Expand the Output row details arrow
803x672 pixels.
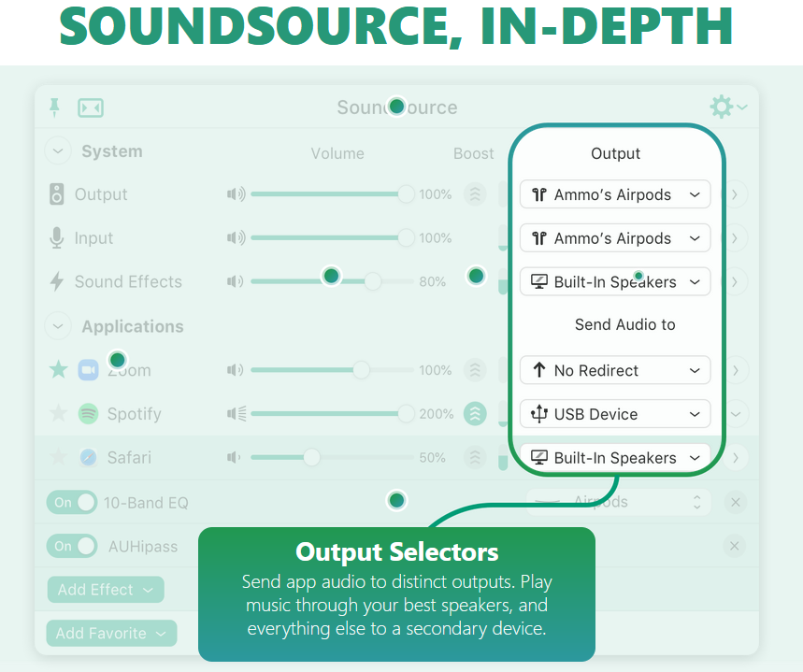point(736,194)
